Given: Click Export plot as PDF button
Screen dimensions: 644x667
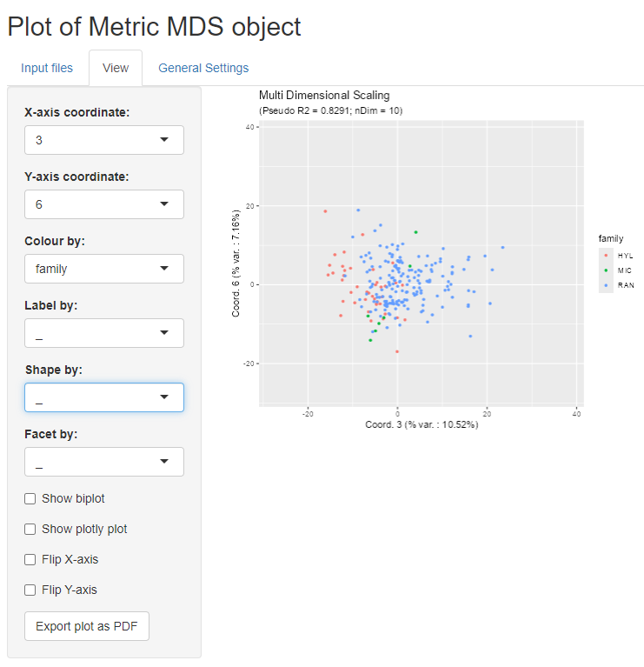Looking at the screenshot, I should pyautogui.click(x=87, y=626).
